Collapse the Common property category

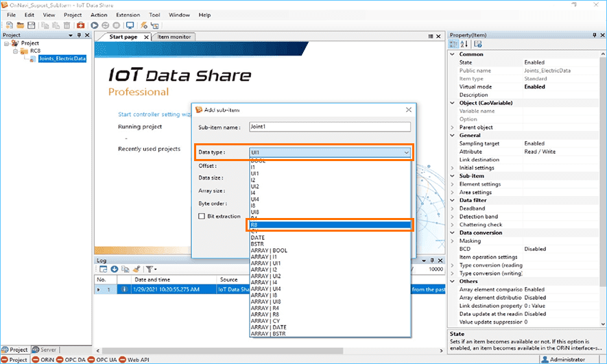[452, 54]
